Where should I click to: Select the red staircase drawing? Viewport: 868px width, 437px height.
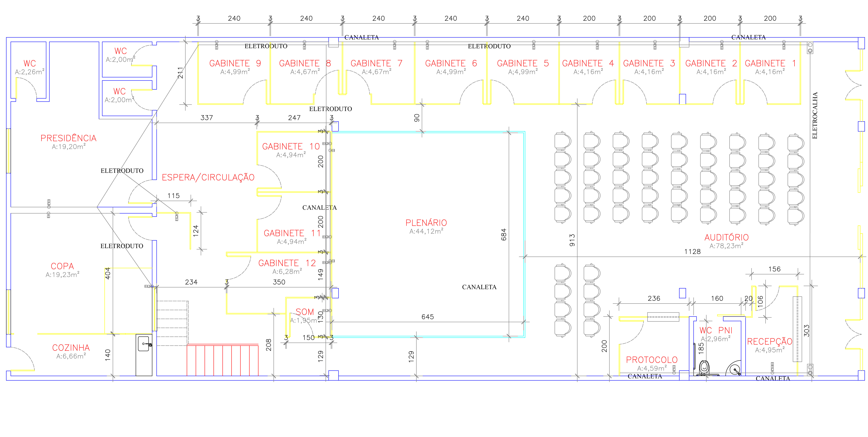222,360
